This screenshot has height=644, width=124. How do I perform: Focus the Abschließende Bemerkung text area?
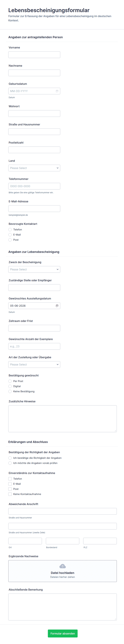tap(62, 607)
